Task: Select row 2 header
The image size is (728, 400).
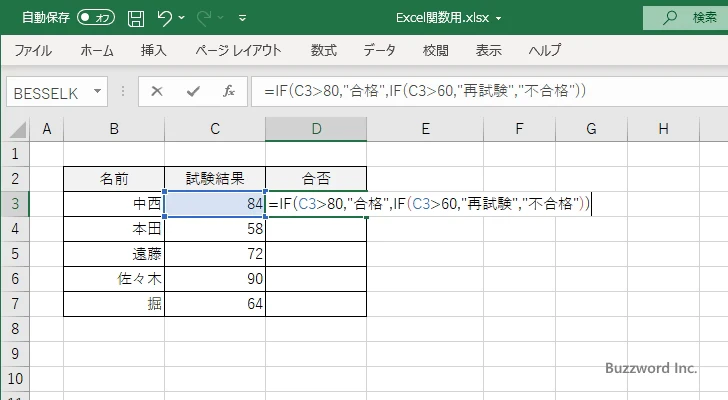Action: coord(15,179)
